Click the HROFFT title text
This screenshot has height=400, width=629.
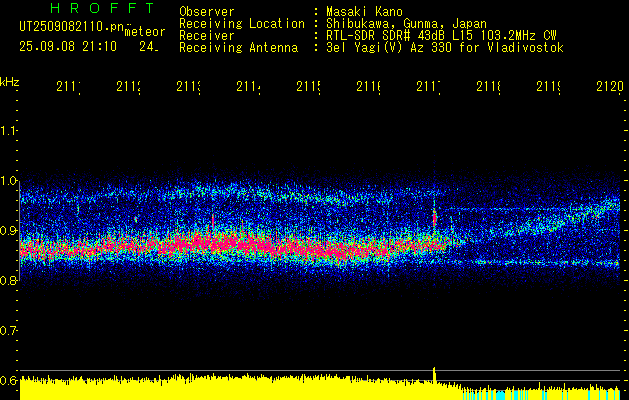click(x=103, y=8)
